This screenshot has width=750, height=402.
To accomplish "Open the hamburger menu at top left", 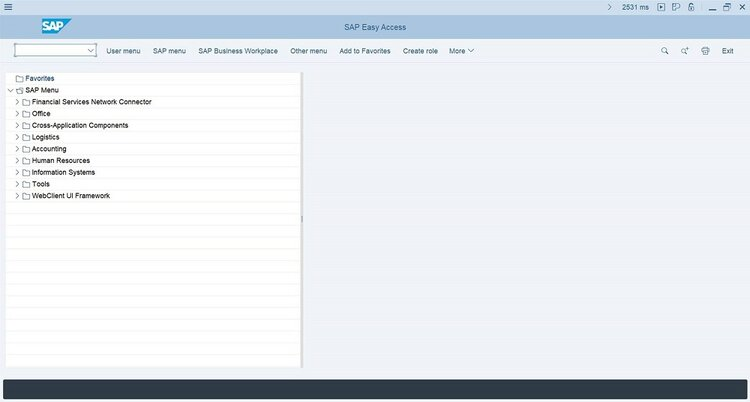I will point(8,7).
